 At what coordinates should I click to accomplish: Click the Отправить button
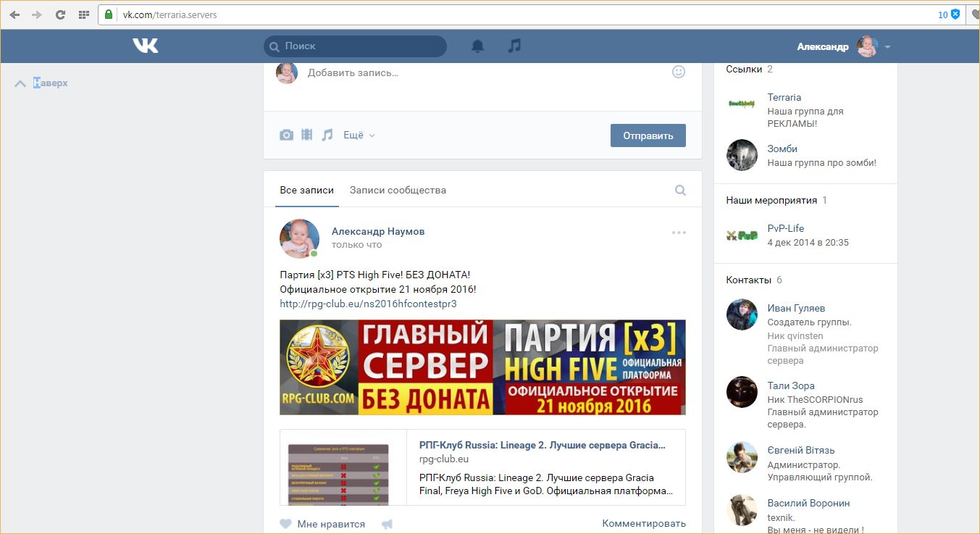pos(648,135)
